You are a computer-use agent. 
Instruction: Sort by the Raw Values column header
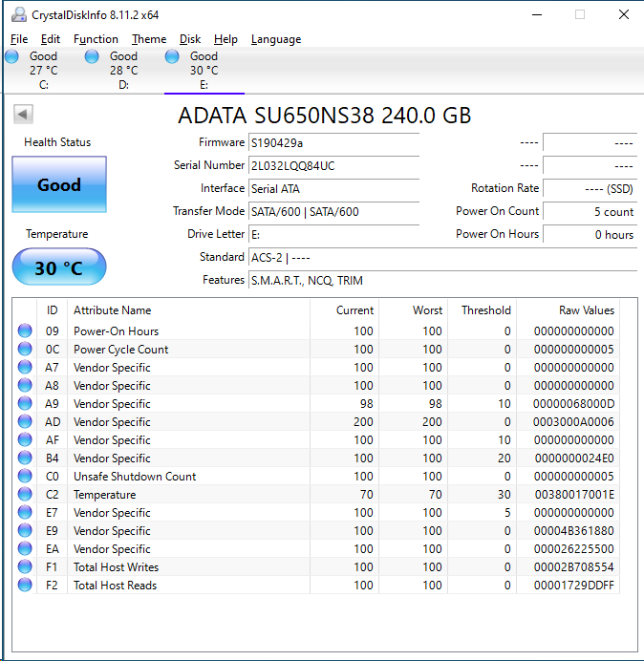(586, 310)
